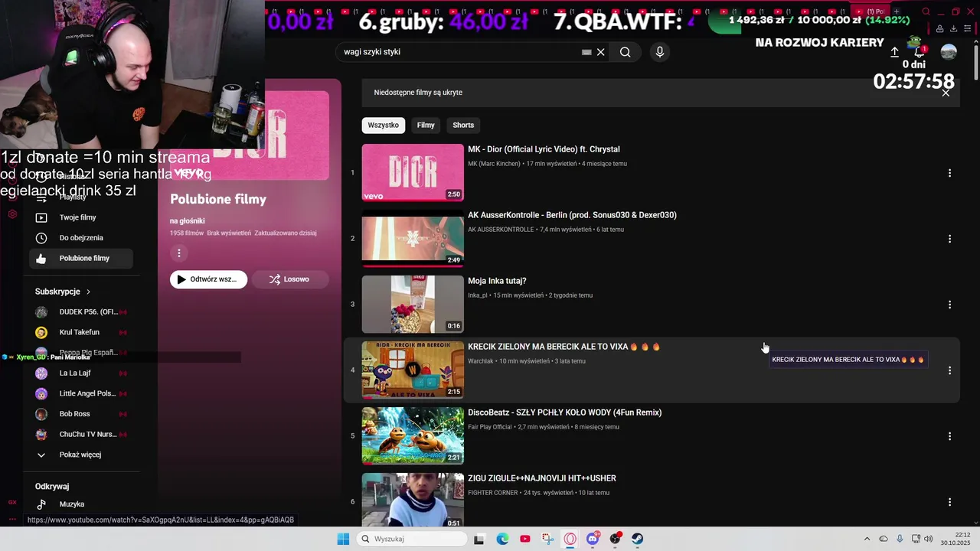Open Discord from taskbar
The image size is (980, 551).
tap(593, 539)
